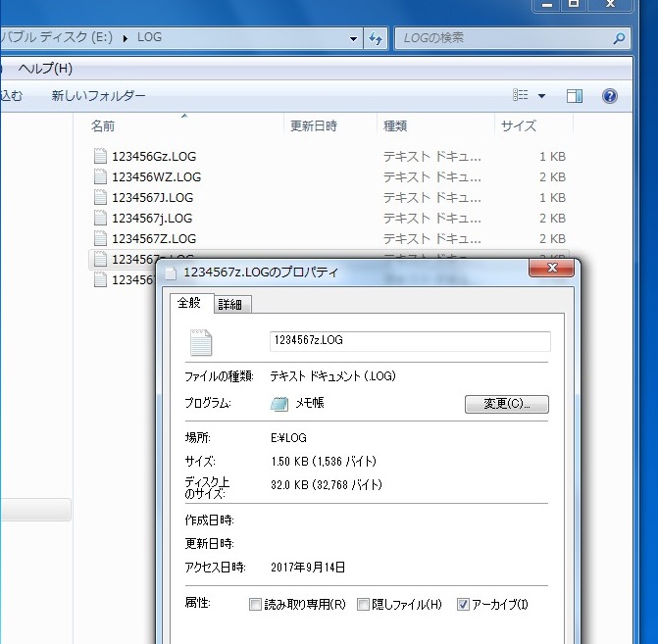This screenshot has height=644, width=658.
Task: Select the 123456WZ.LOG file icon
Action: [x=100, y=176]
